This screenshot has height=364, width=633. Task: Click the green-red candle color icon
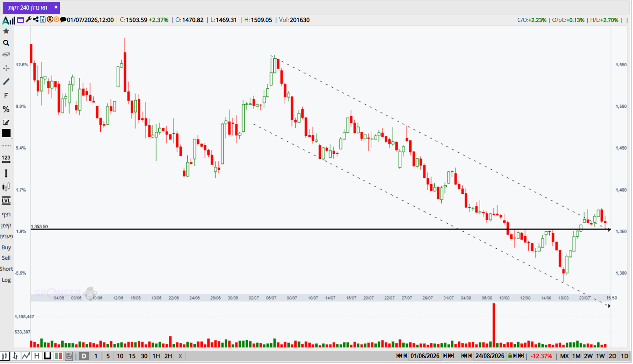[58, 356]
